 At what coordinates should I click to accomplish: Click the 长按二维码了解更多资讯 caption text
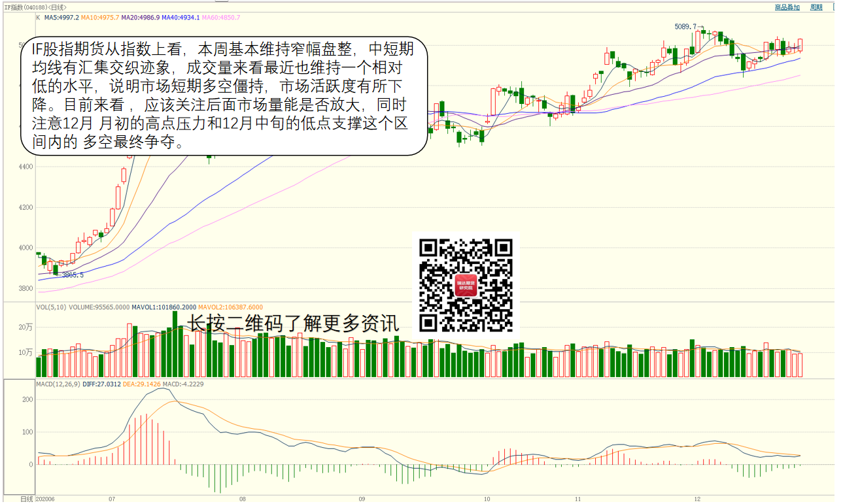coord(294,324)
